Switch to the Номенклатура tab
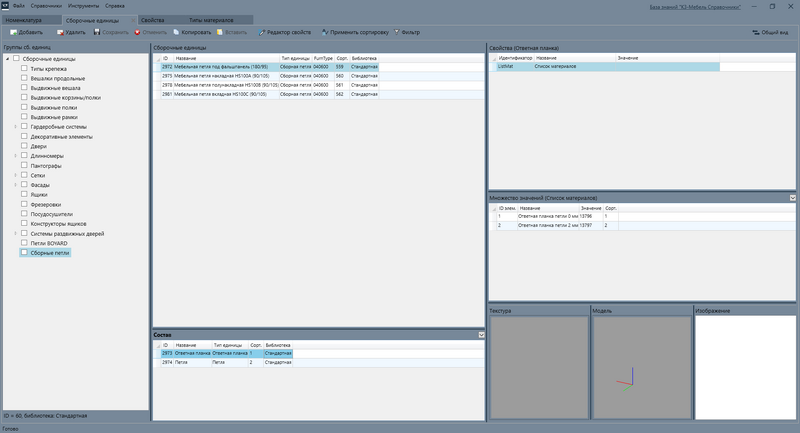This screenshot has height=433, width=800. [x=31, y=20]
